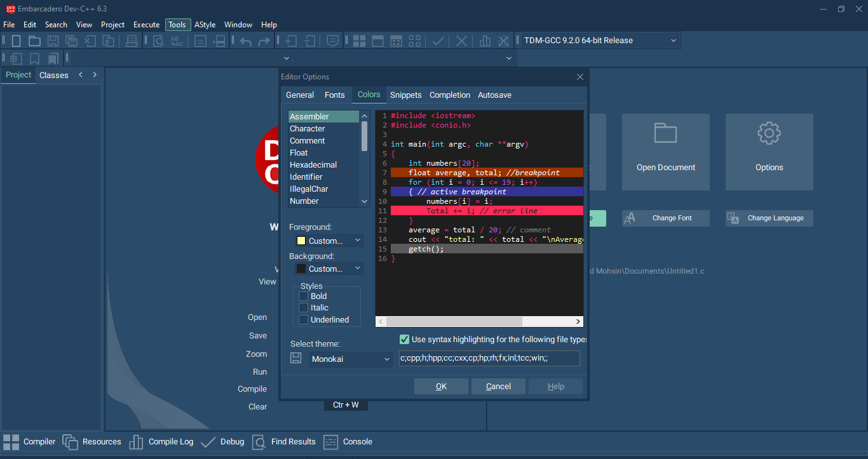Click Open Document tile on start page
Image resolution: width=868 pixels, height=459 pixels.
coord(666,152)
